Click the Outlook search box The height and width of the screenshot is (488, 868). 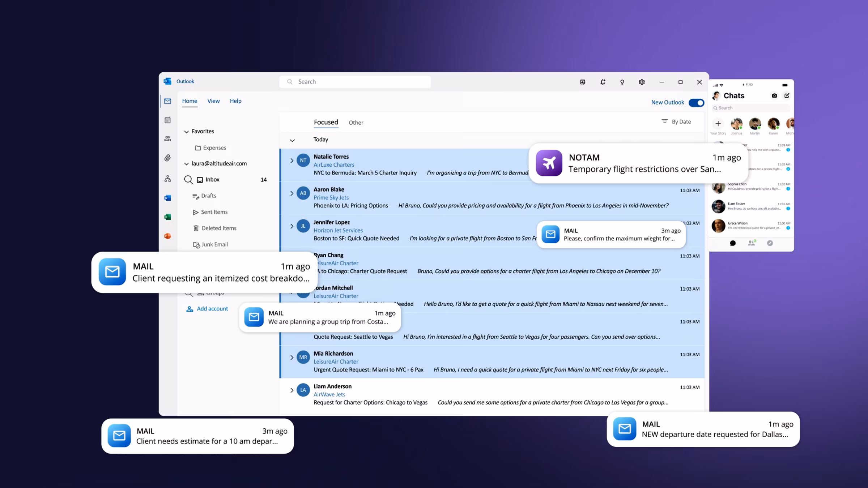click(x=355, y=82)
